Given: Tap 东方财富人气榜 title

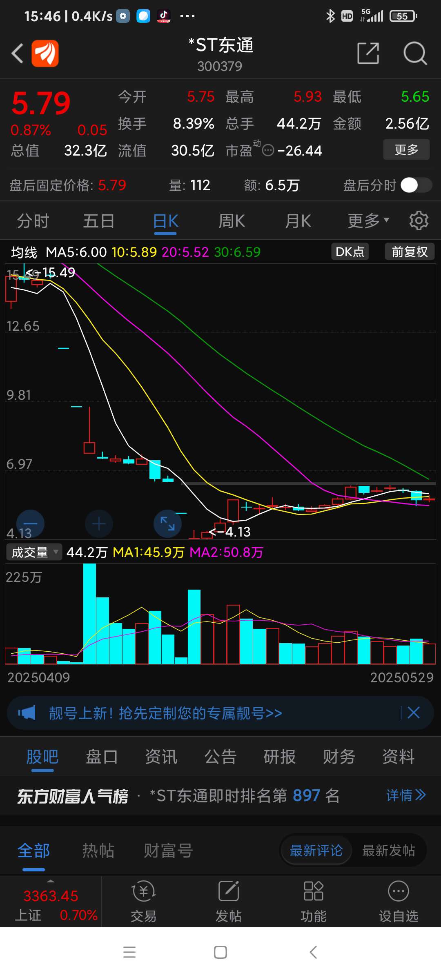Looking at the screenshot, I should [72, 796].
